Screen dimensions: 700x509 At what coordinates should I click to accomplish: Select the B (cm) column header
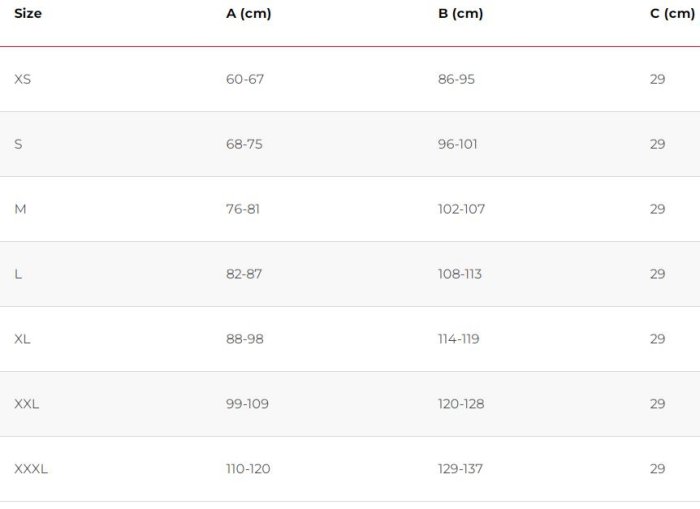click(460, 14)
